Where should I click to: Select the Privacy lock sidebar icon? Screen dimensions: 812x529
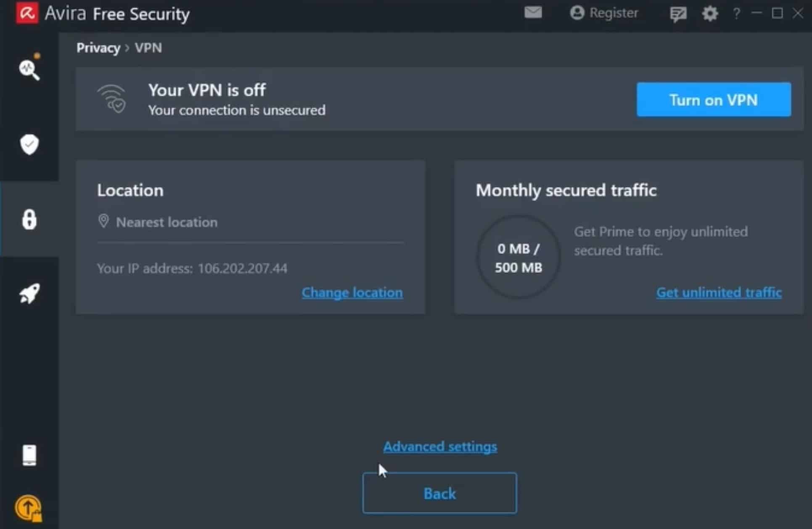tap(29, 219)
